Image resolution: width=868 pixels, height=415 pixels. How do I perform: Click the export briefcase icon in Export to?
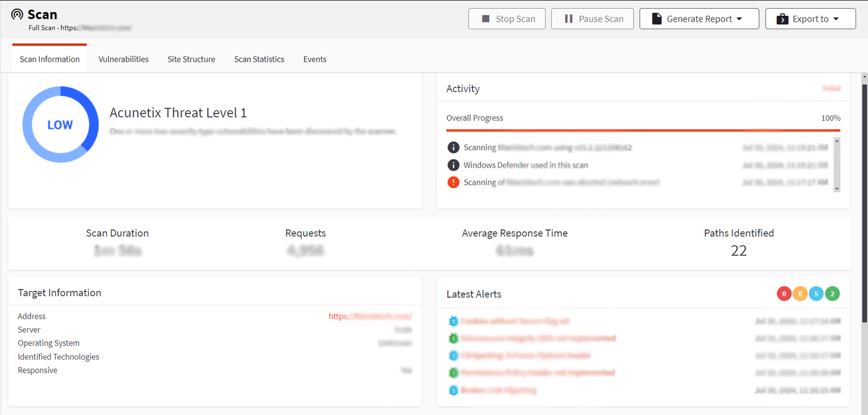click(x=782, y=19)
